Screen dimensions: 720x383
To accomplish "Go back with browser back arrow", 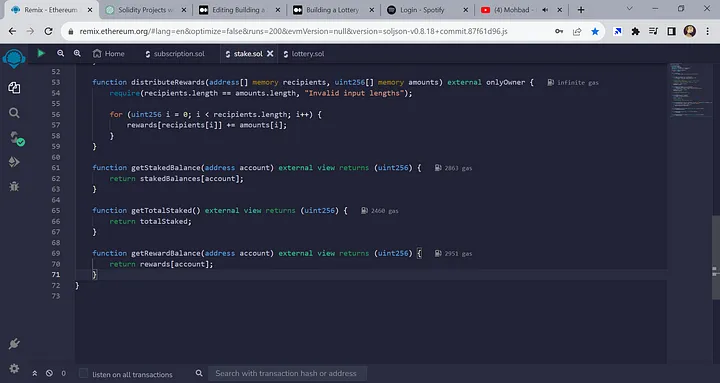I will [12, 31].
